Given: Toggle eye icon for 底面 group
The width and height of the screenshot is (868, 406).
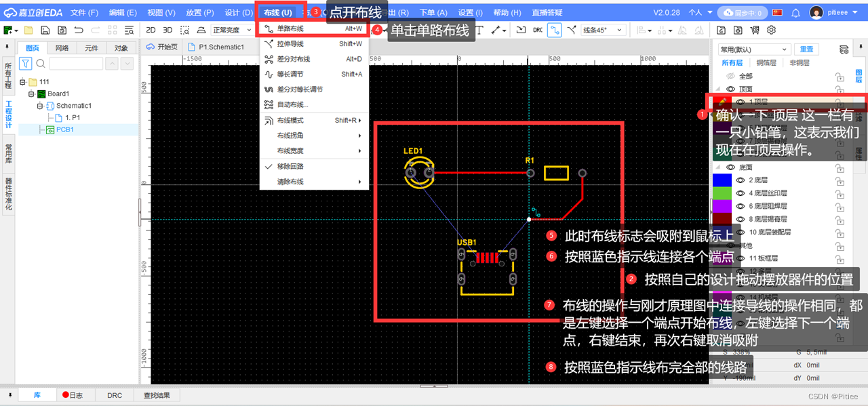Looking at the screenshot, I should pyautogui.click(x=731, y=167).
